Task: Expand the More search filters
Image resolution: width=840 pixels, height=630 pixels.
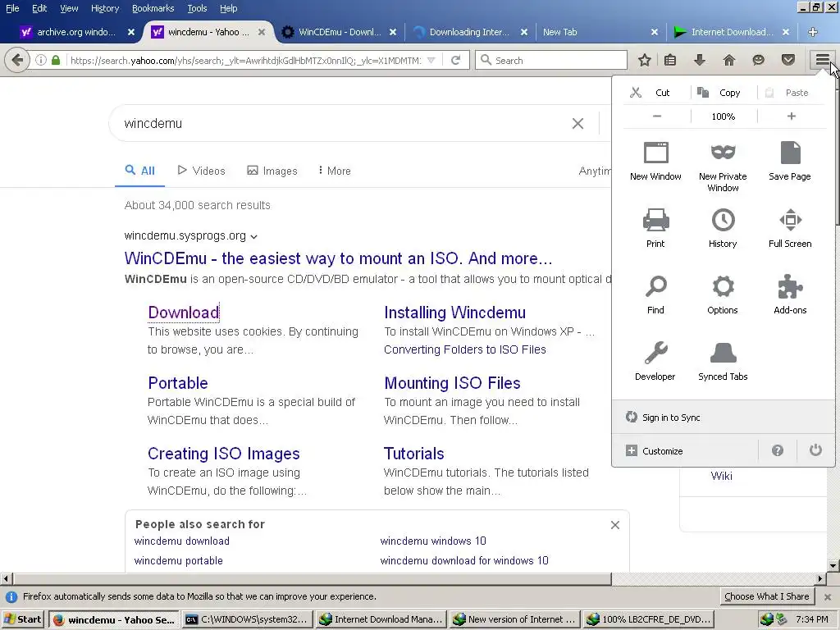Action: [x=335, y=171]
